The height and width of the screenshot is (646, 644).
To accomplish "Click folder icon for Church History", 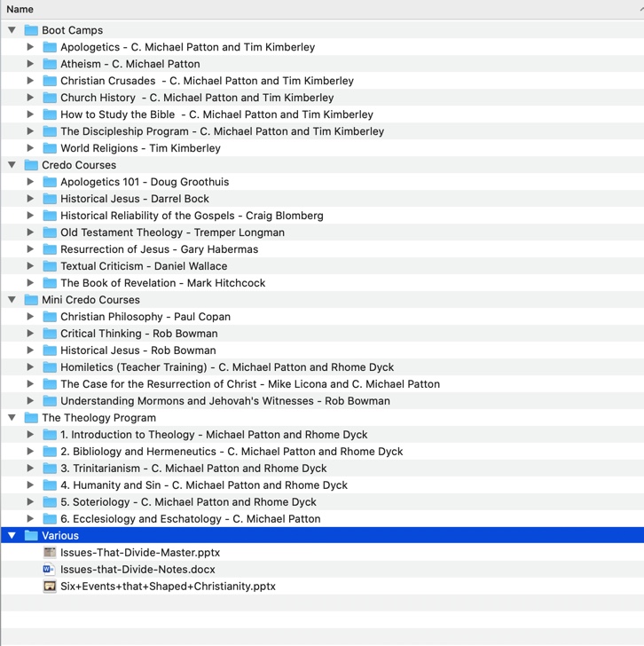I will pyautogui.click(x=50, y=98).
